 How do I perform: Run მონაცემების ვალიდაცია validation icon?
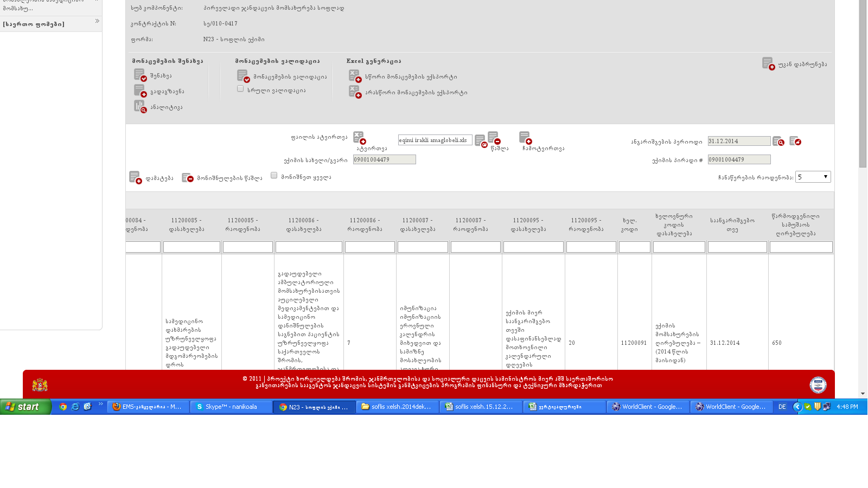243,76
